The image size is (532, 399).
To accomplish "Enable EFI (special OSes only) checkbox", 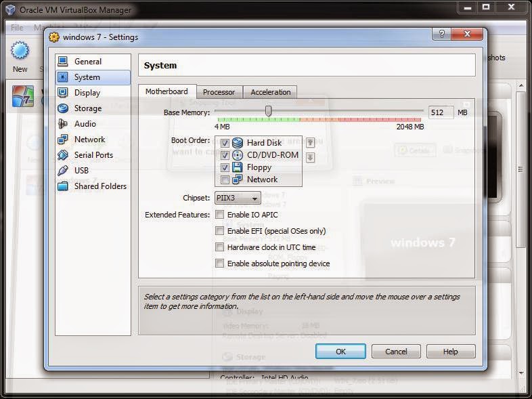I will click(219, 231).
